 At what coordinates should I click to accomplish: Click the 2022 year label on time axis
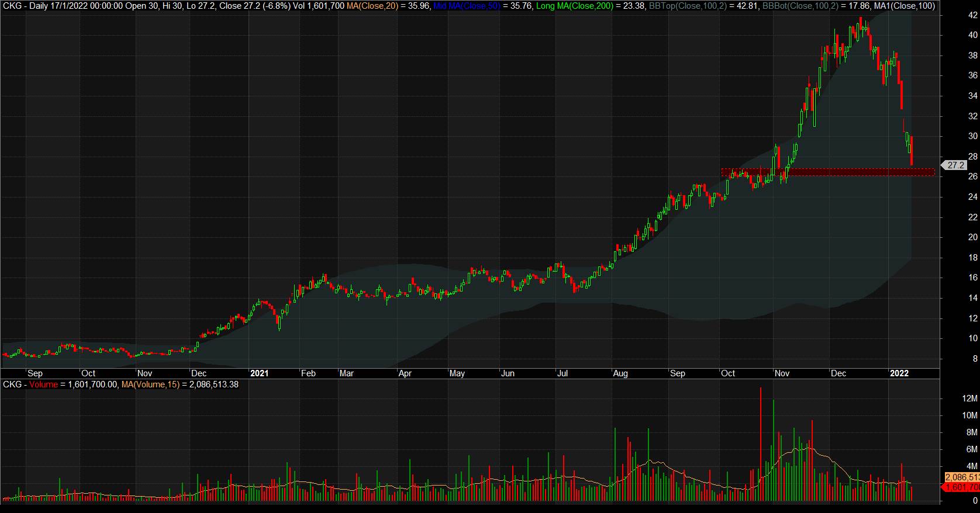tap(899, 373)
